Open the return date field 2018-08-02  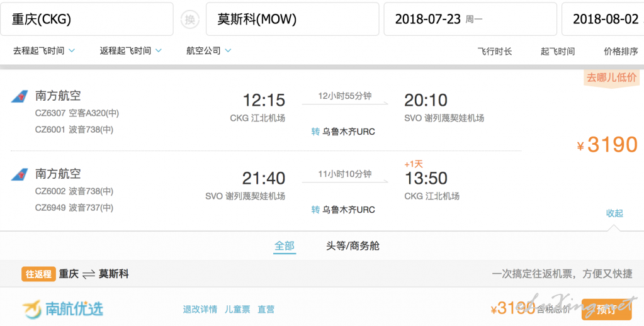tap(603, 20)
